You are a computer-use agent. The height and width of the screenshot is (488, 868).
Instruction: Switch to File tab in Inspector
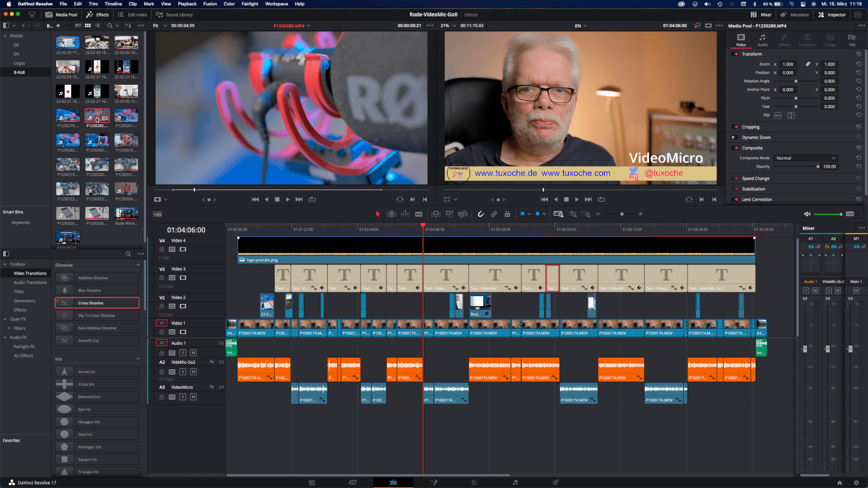coord(852,40)
